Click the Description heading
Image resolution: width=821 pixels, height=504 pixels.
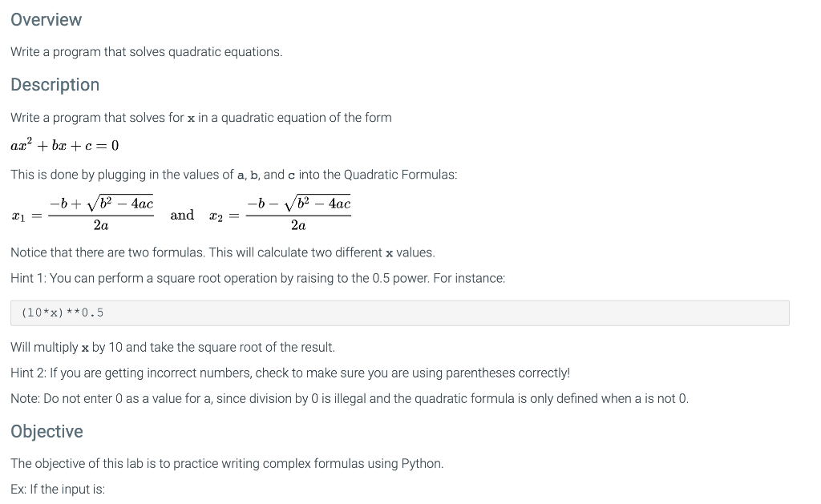55,85
